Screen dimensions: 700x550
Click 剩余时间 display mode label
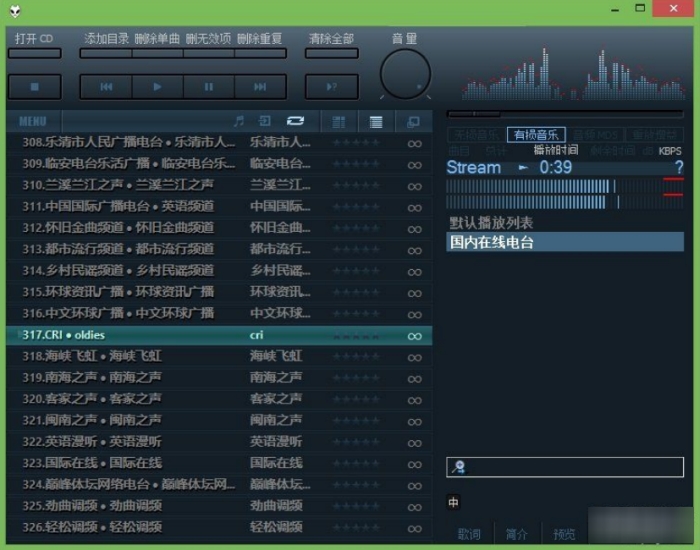coord(612,151)
